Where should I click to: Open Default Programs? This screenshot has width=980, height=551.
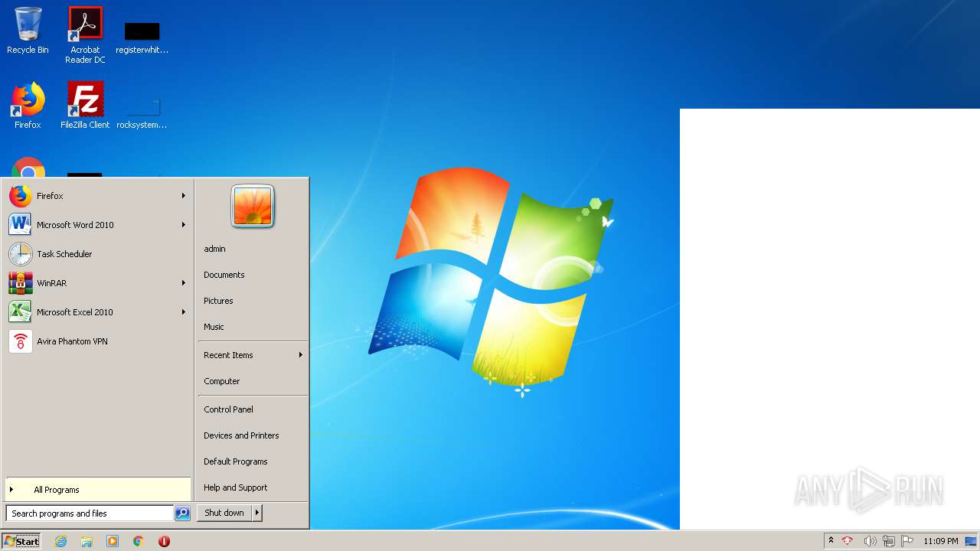[236, 461]
